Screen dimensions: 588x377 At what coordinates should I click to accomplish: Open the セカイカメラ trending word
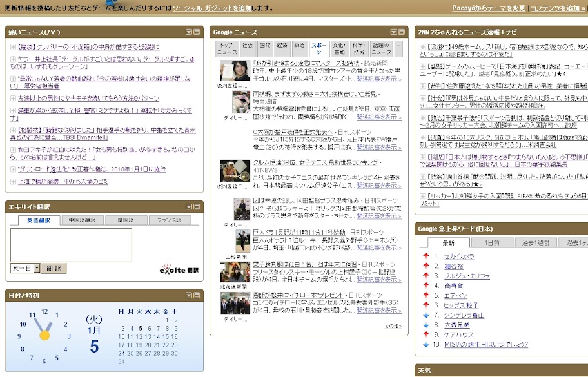459,256
